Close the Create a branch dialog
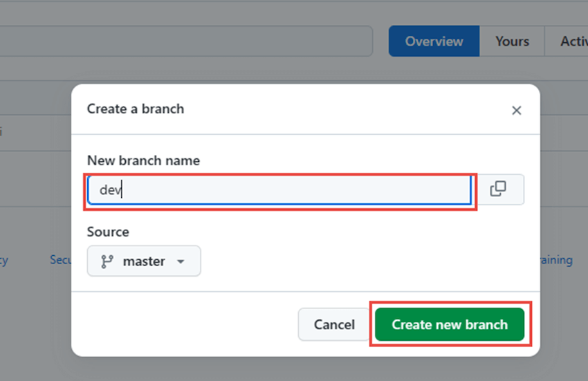 pos(516,110)
